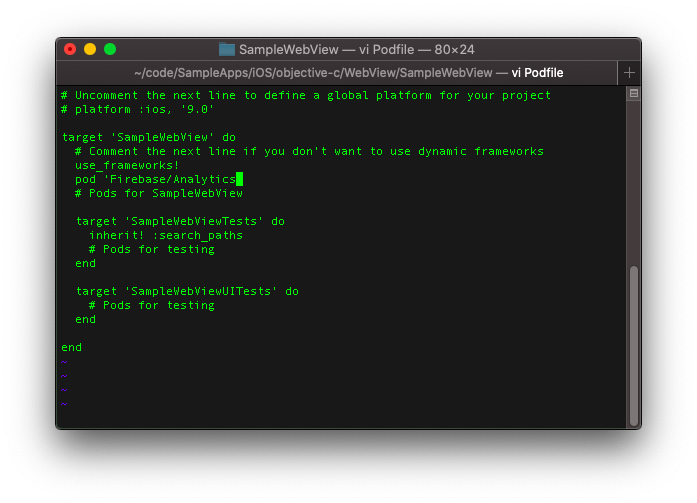Viewport: 697px width, 503px height.
Task: Click '# Pods for SampleWebView' comment
Action: [x=159, y=193]
